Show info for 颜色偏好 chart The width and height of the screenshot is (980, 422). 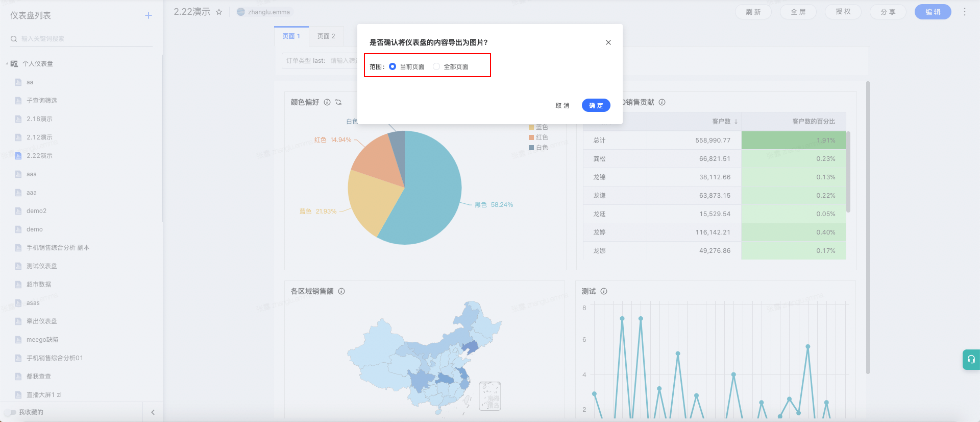pyautogui.click(x=327, y=102)
